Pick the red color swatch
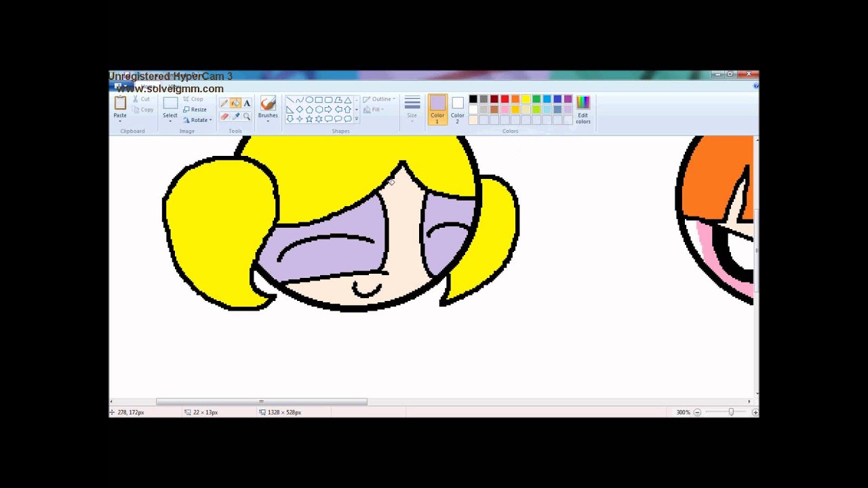868x488 pixels. tap(505, 100)
